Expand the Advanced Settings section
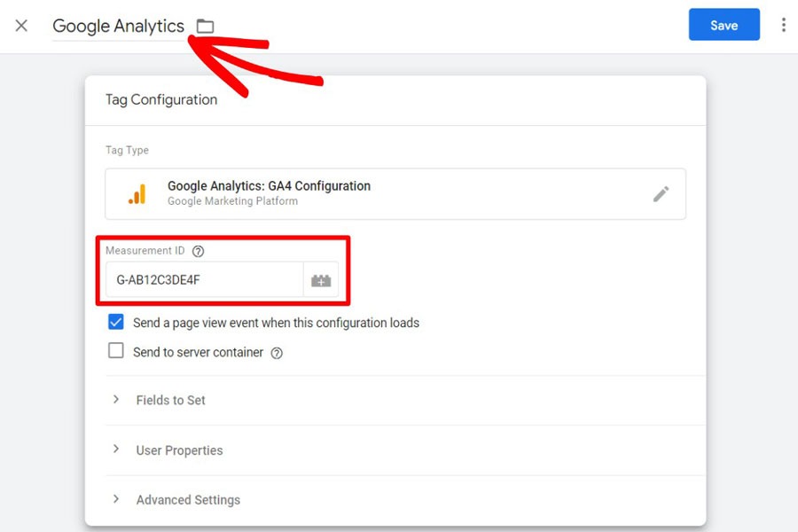 188,500
